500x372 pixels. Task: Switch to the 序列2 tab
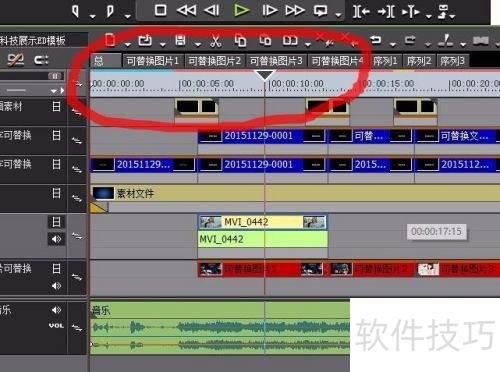pyautogui.click(x=419, y=61)
